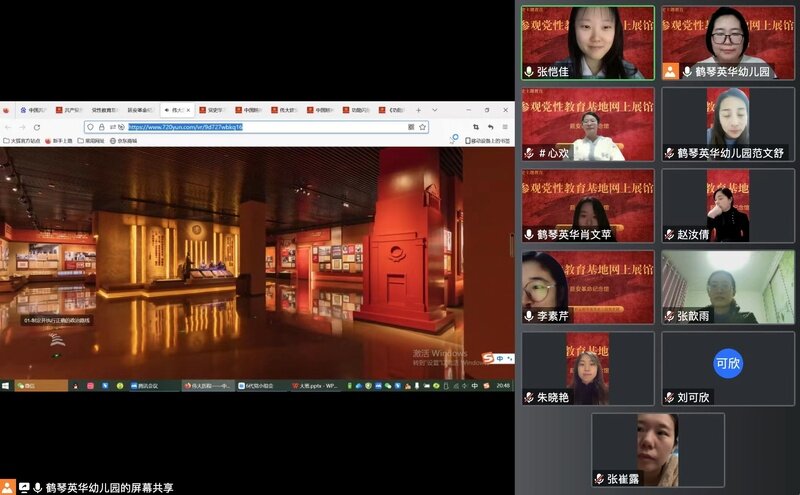800x495 pixels.
Task: Select 鹤琴英华幼儿园 host video tile
Action: click(728, 42)
